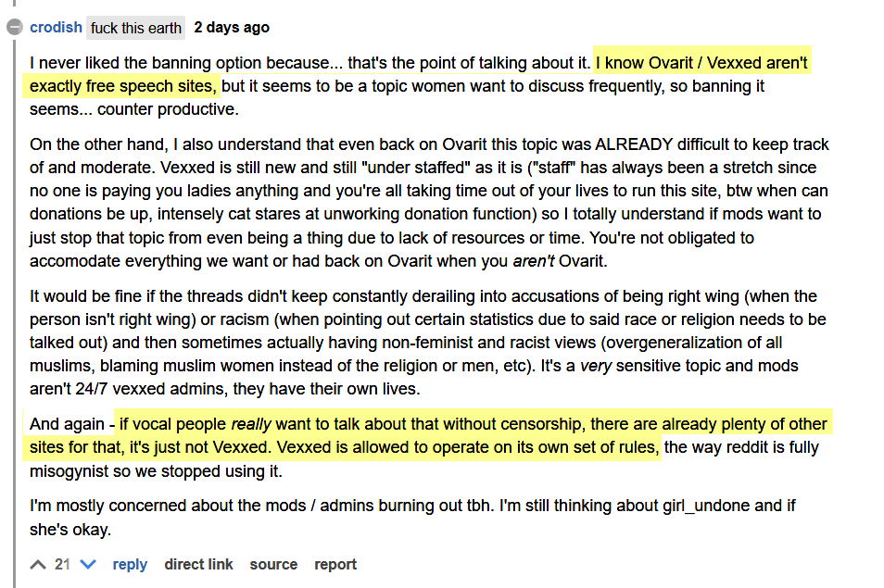Click the paragraph starting "It would be fine"

428,343
